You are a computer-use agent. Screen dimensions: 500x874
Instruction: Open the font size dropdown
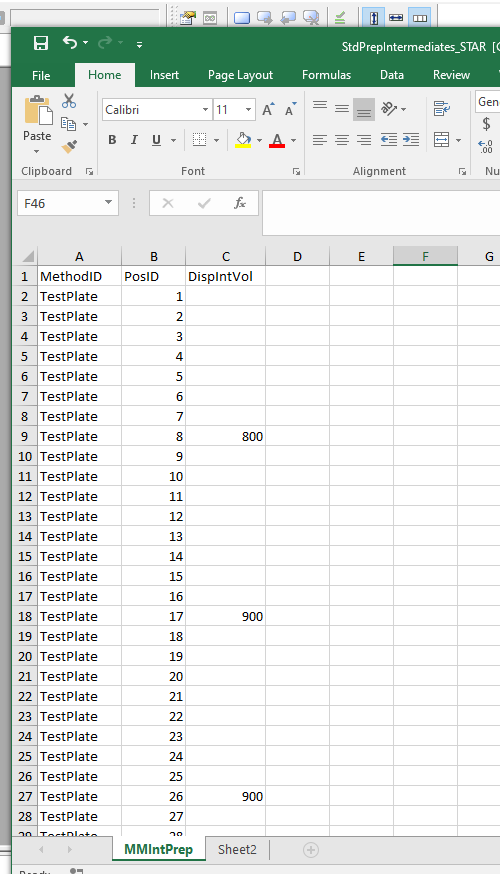point(249,110)
